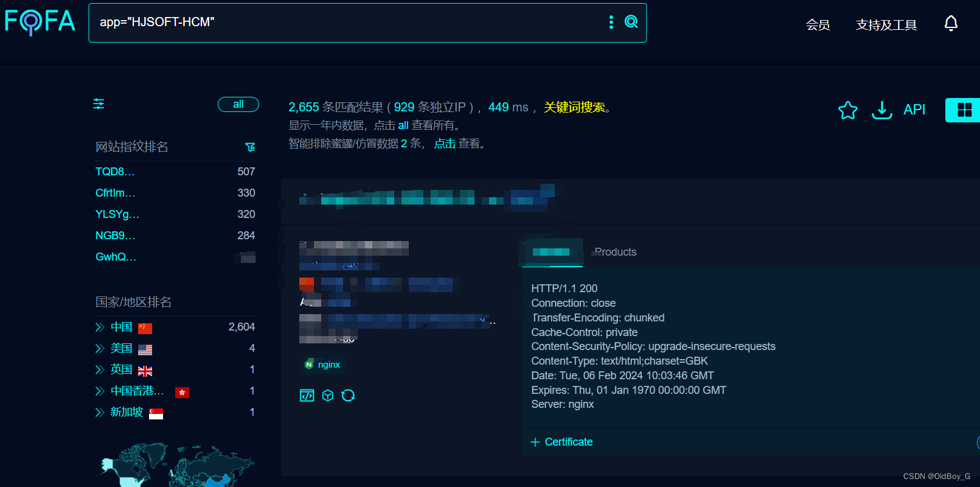Click the 新加坡 country name
Screen dimensions: 980x487
(x=127, y=413)
